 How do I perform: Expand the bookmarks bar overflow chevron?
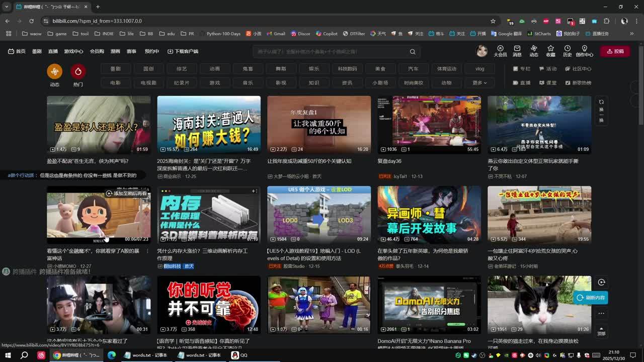click(632, 34)
